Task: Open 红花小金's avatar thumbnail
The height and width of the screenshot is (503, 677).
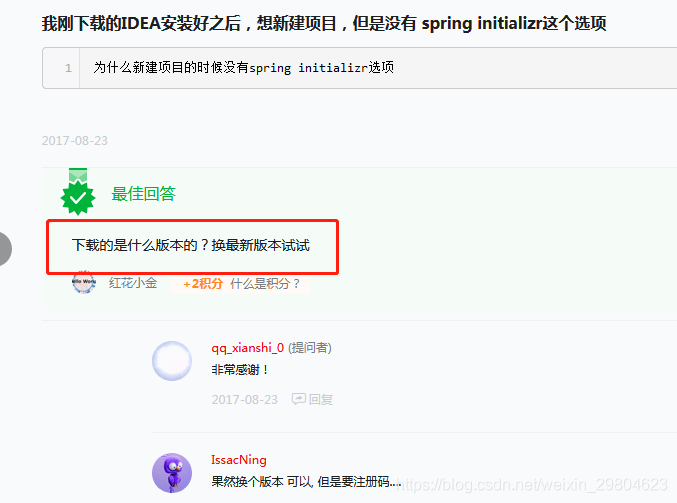Action: pyautogui.click(x=83, y=282)
